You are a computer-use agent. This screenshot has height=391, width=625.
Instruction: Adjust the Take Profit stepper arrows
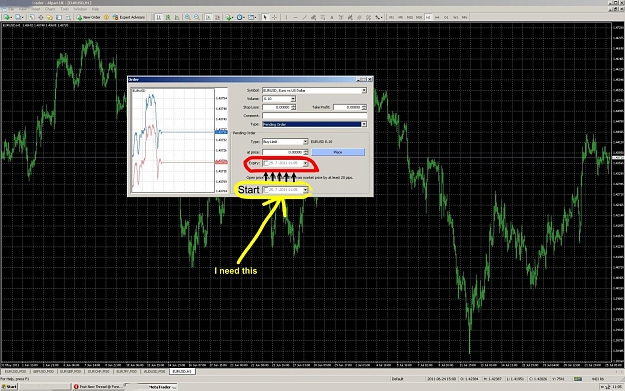pyautogui.click(x=364, y=107)
